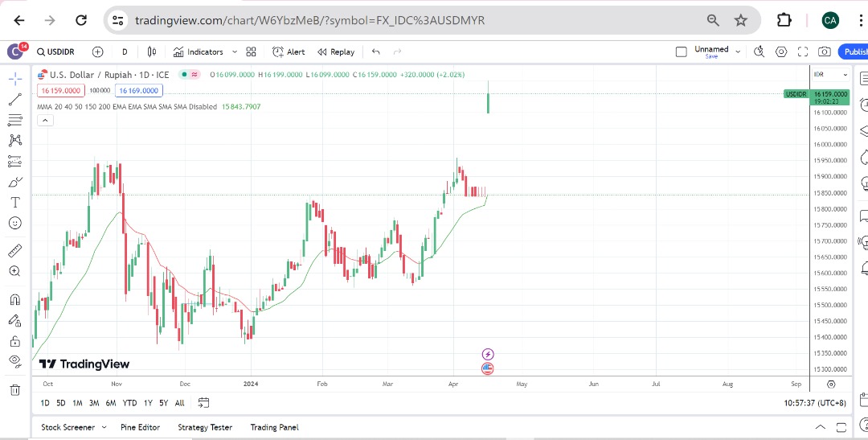
Task: Click the zoom magnifier icon in the address bar
Action: 713,20
